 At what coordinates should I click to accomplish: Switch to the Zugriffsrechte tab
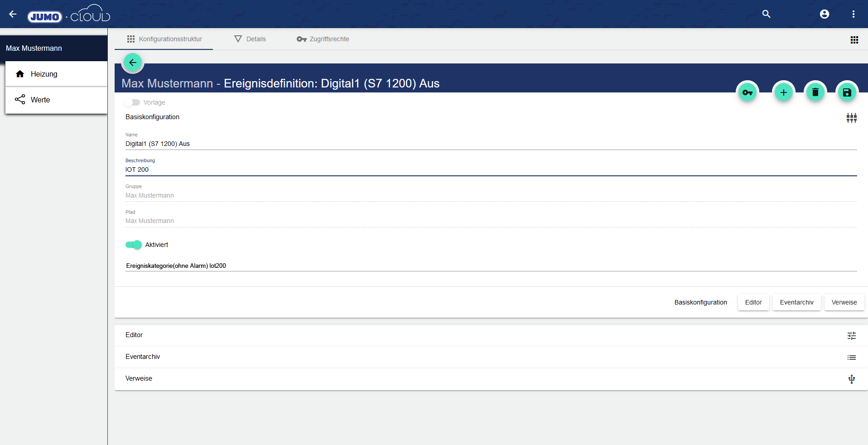click(x=323, y=39)
